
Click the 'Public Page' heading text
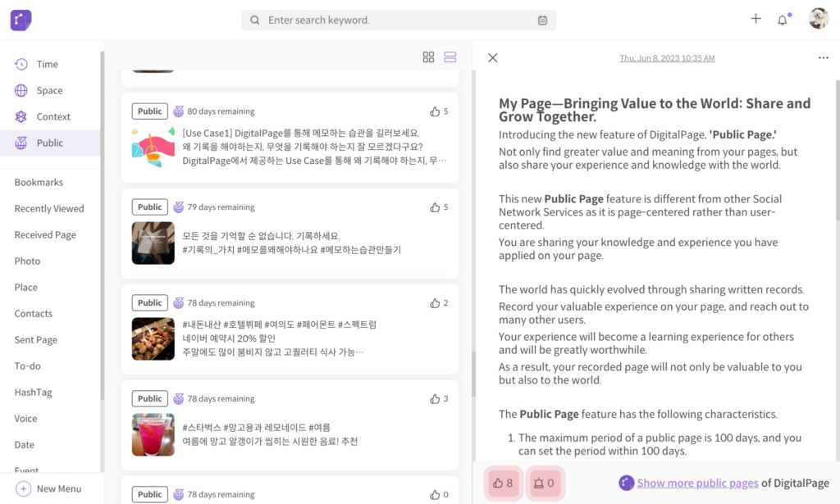(x=742, y=135)
